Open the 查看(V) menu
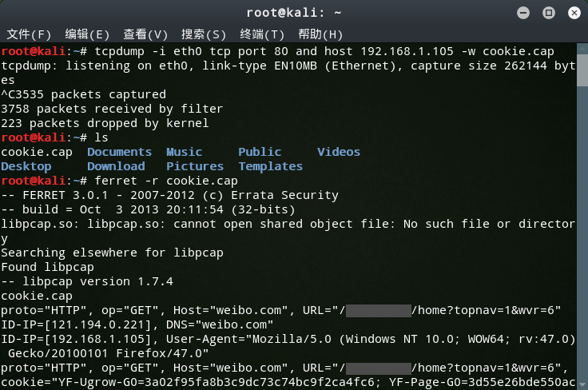 145,34
